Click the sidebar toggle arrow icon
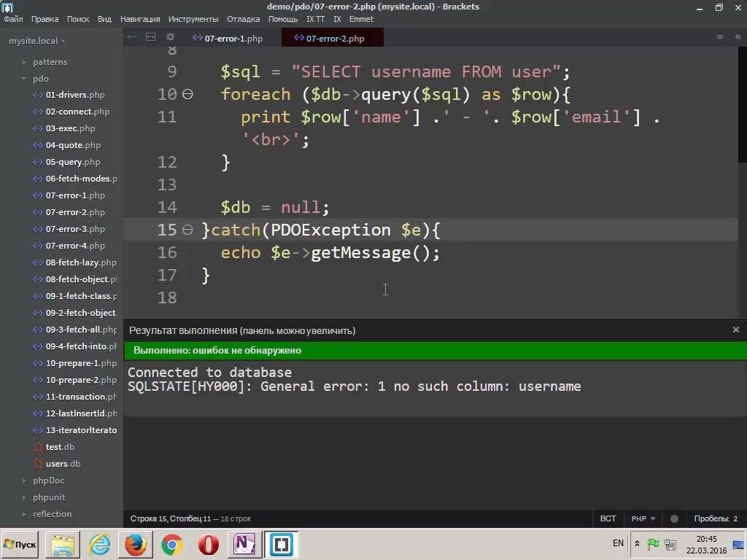747x560 pixels. pos(131,37)
